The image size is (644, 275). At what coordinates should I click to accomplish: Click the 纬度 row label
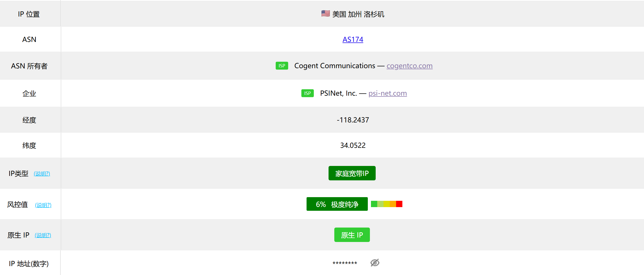coord(29,145)
